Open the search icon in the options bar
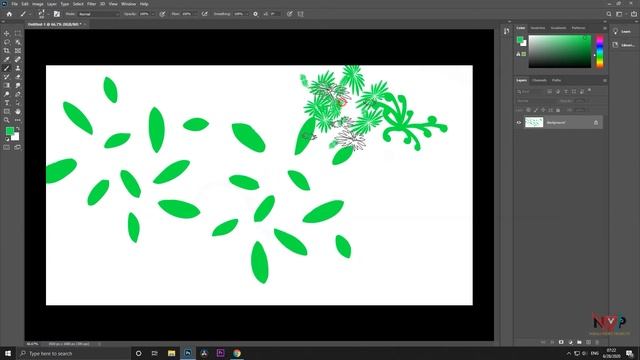This screenshot has height=360, width=640. click(x=609, y=14)
